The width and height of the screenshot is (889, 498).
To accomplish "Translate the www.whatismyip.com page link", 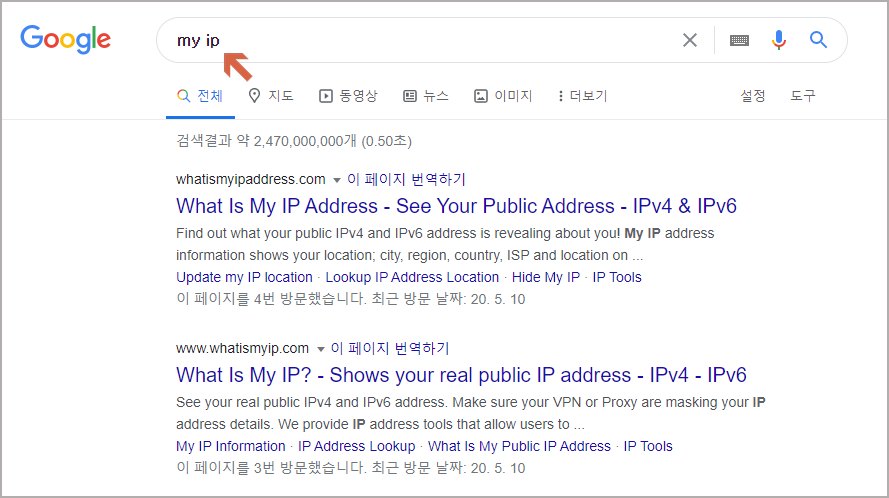I will coord(390,348).
